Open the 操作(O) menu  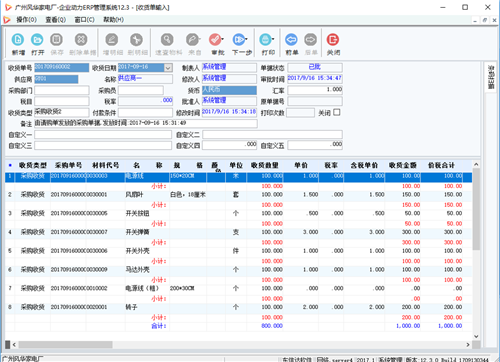point(26,20)
